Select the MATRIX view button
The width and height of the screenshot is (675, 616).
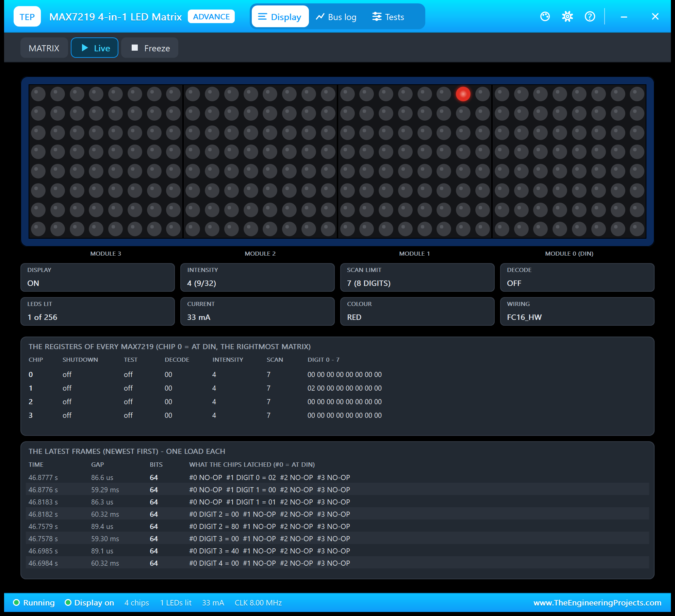44,48
